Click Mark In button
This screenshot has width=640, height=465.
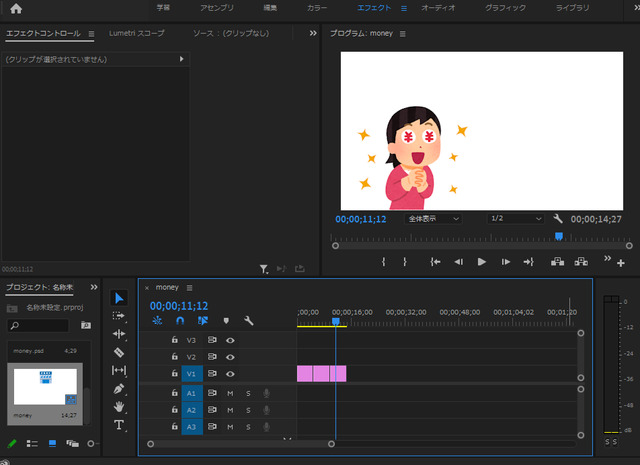click(x=383, y=262)
